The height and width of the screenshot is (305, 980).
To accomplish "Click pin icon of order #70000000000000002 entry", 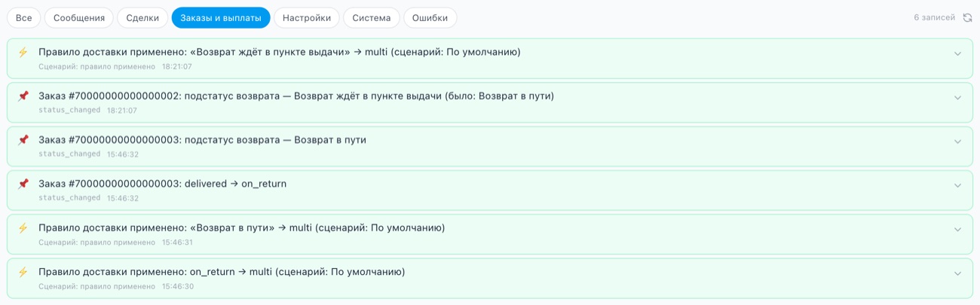I will click(23, 96).
